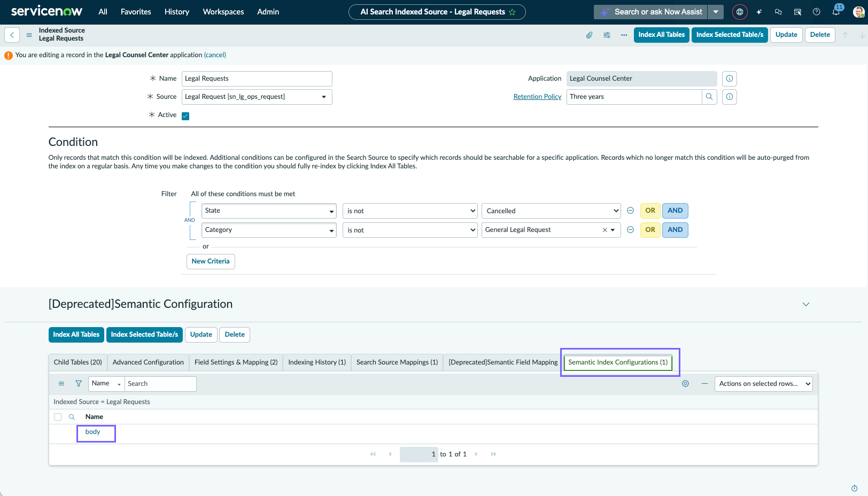Viewport: 868px width, 496px height.
Task: Select all rows with the header checkbox
Action: pos(58,417)
